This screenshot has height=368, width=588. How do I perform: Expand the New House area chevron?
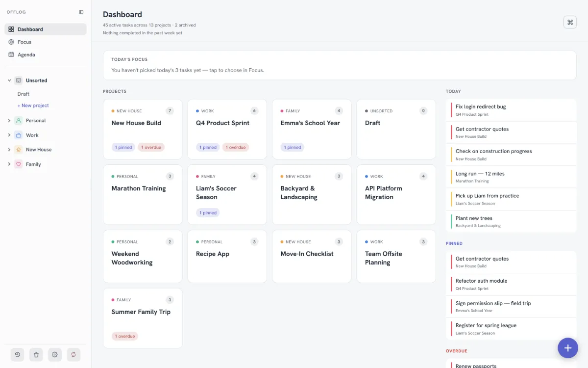coord(9,150)
